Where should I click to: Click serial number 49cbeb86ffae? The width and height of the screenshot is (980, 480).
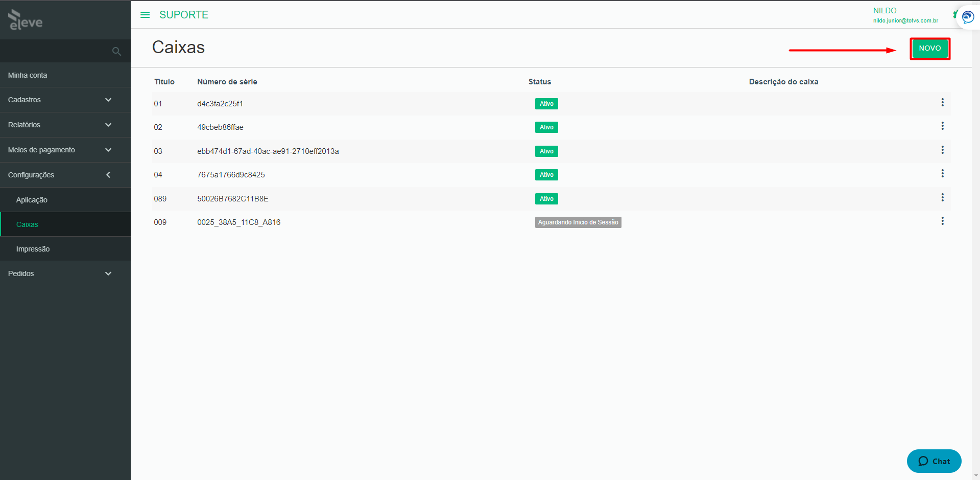[220, 127]
